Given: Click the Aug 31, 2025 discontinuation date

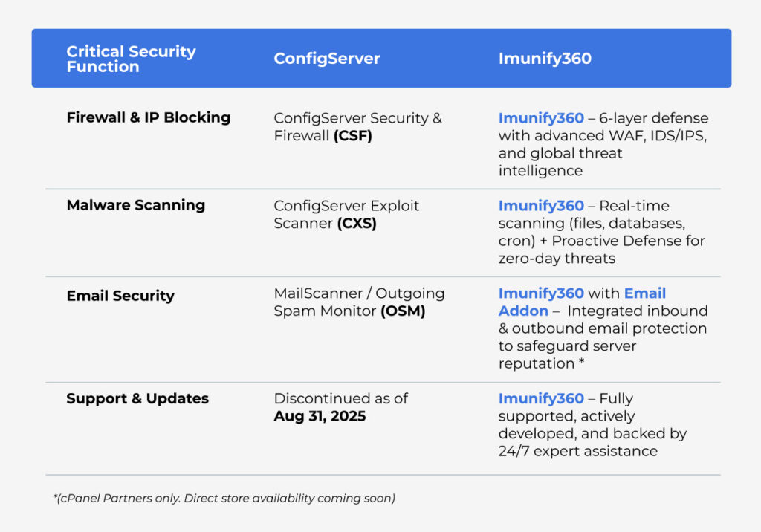Looking at the screenshot, I should [x=320, y=416].
